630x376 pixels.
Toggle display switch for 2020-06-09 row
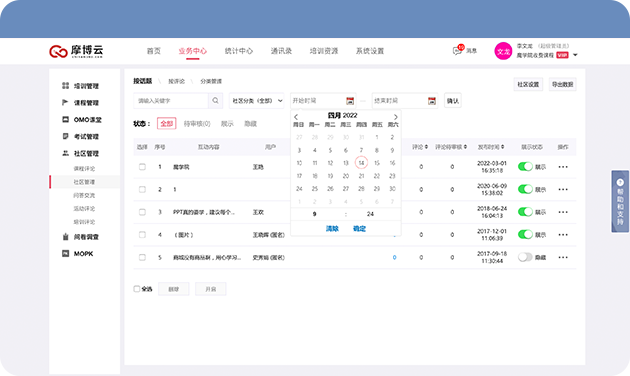pyautogui.click(x=525, y=189)
